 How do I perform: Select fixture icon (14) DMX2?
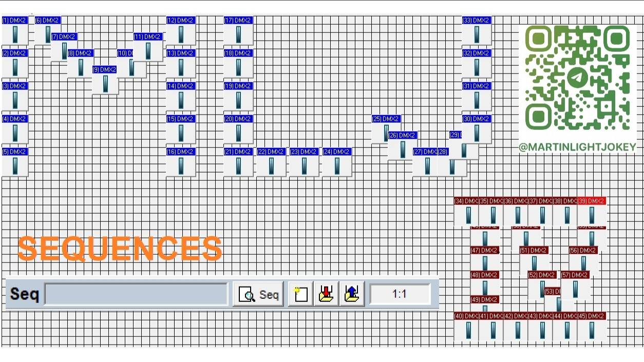(181, 97)
